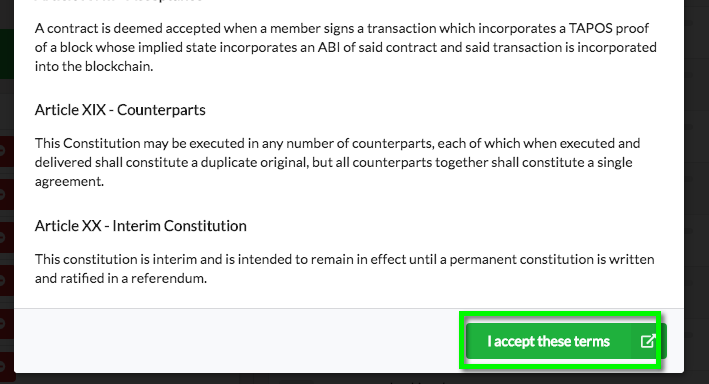
Task: Click the dark overlay strip below the dialog
Action: click(353, 379)
